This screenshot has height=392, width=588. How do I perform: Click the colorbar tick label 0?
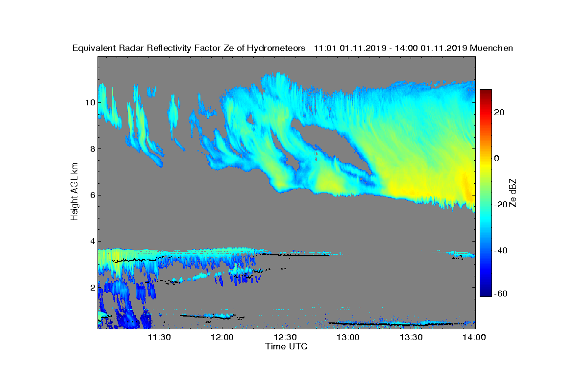point(497,158)
